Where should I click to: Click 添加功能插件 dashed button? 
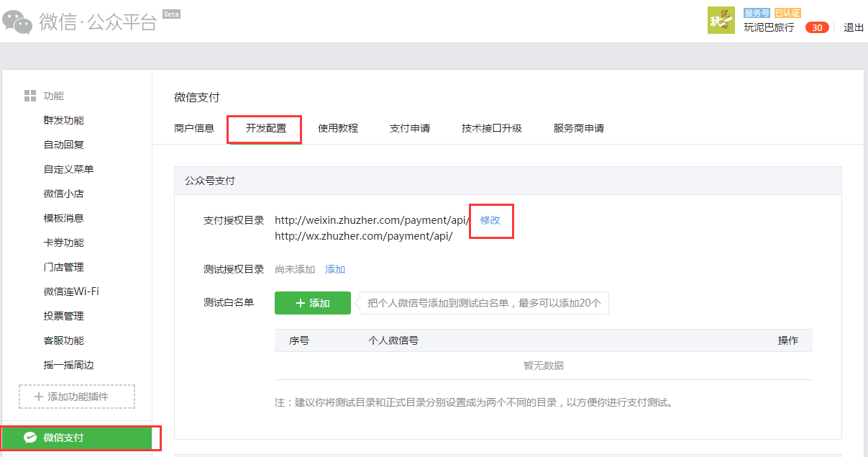pos(77,397)
